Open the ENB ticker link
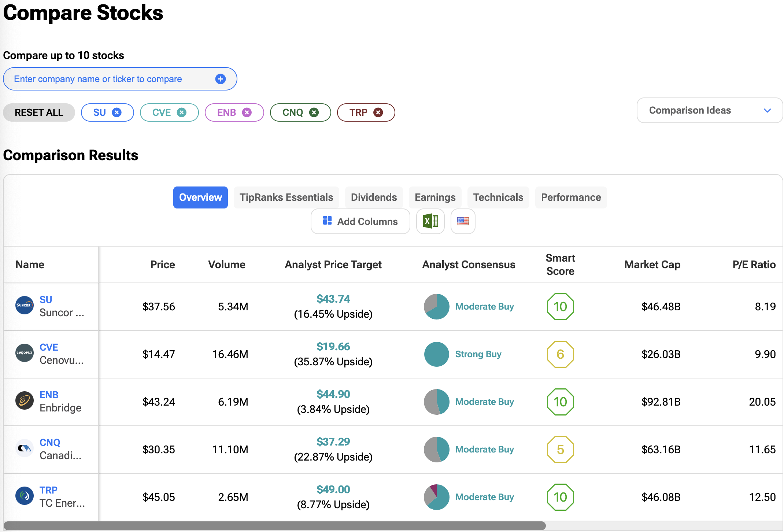Viewport: 784px width, 532px height. 49,395
